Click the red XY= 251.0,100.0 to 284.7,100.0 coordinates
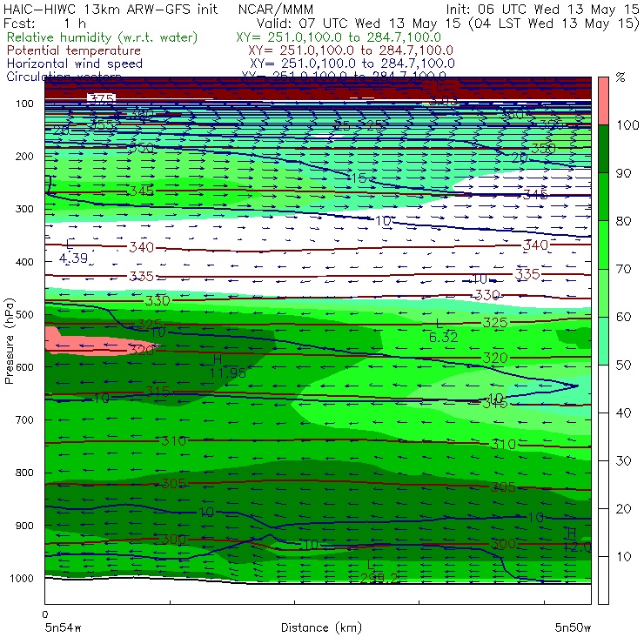 pyautogui.click(x=351, y=50)
